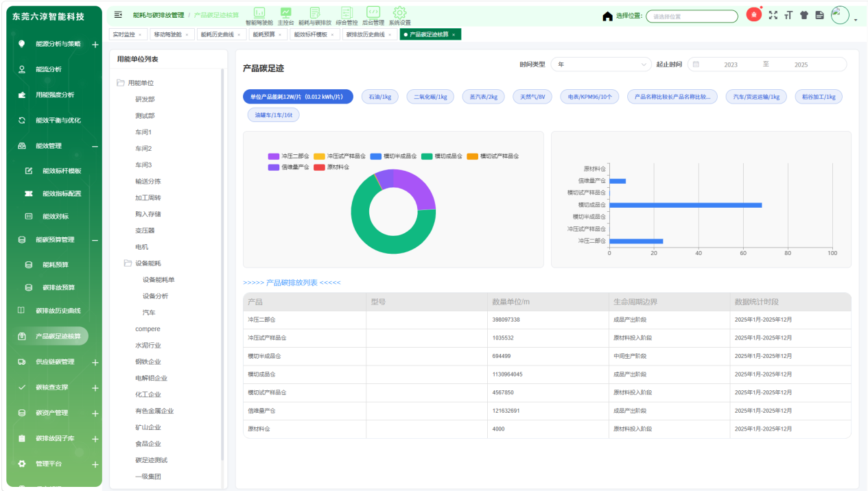The height and width of the screenshot is (491, 868).
Task: Select the 油罐车/1车/16t product chip
Action: 274,115
